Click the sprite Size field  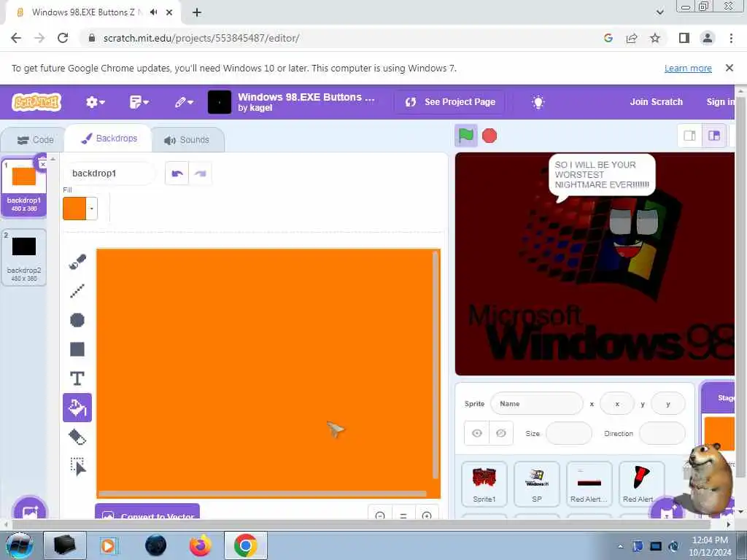coord(568,433)
